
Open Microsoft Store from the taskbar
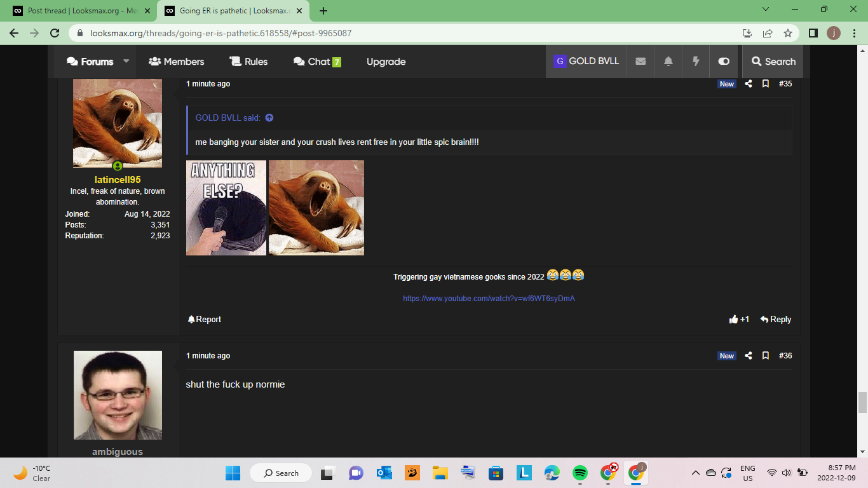496,473
